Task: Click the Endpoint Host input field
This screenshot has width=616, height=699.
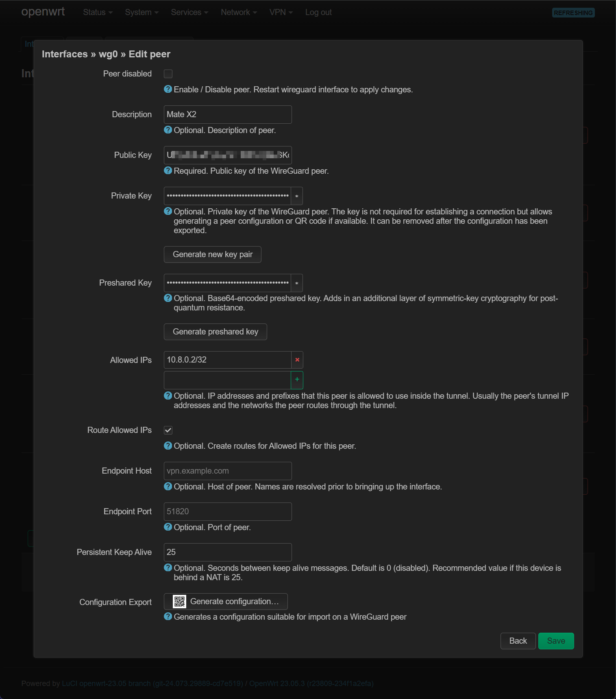Action: (228, 471)
